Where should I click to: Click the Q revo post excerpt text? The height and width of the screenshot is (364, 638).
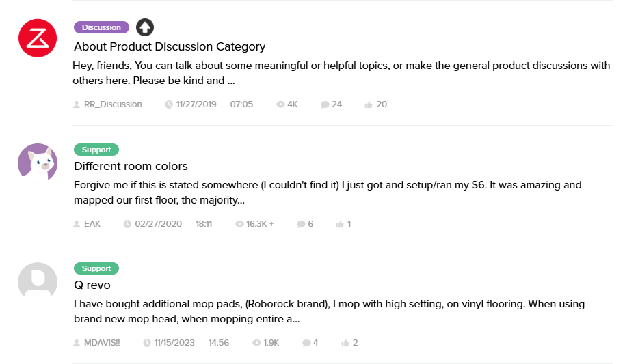point(328,311)
